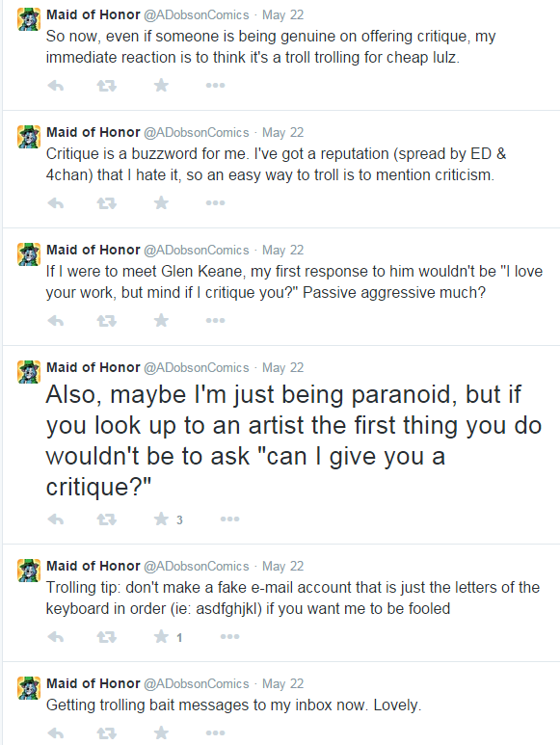Retweet the 'Getting trolling bait messages' tweet
This screenshot has width=560, height=745.
(106, 733)
